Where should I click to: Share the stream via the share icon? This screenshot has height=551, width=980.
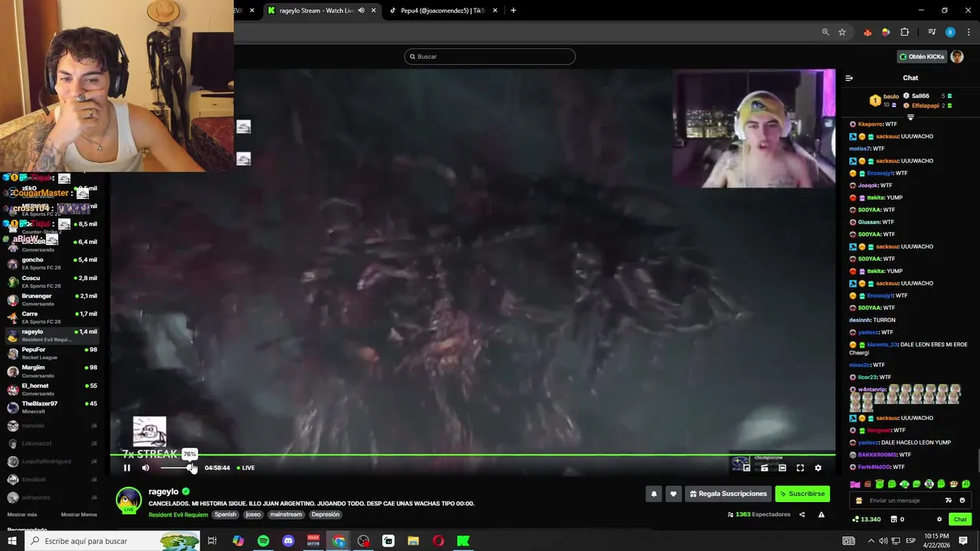click(x=802, y=514)
